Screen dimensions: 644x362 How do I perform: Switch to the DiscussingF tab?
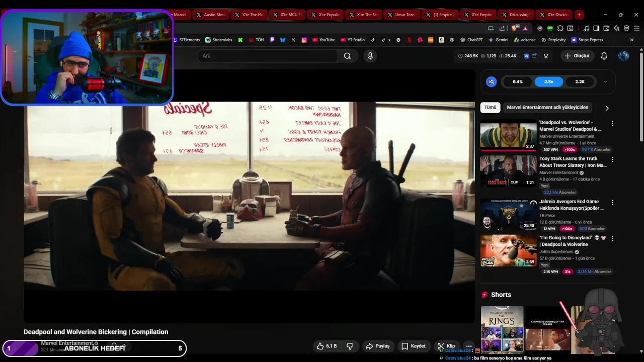pos(516,15)
